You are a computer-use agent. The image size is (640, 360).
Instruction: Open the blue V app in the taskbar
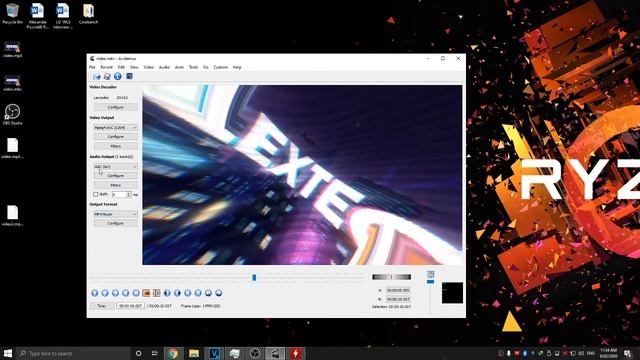point(214,353)
